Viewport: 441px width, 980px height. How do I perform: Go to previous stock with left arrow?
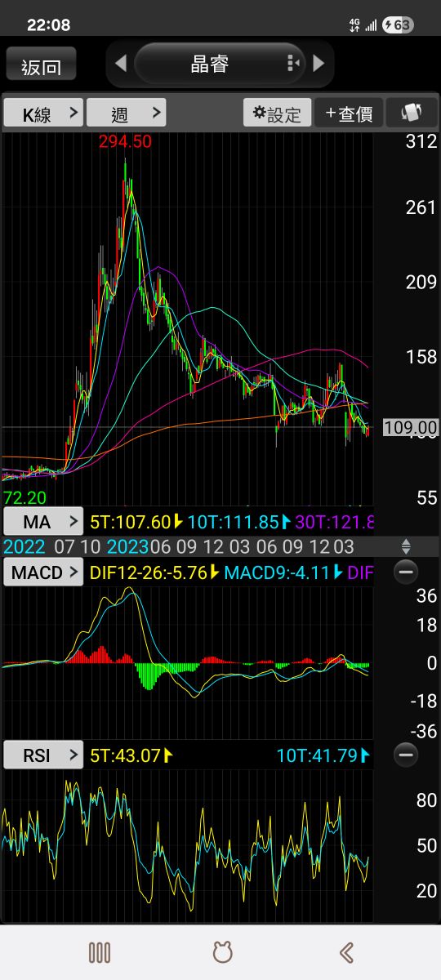coord(121,63)
